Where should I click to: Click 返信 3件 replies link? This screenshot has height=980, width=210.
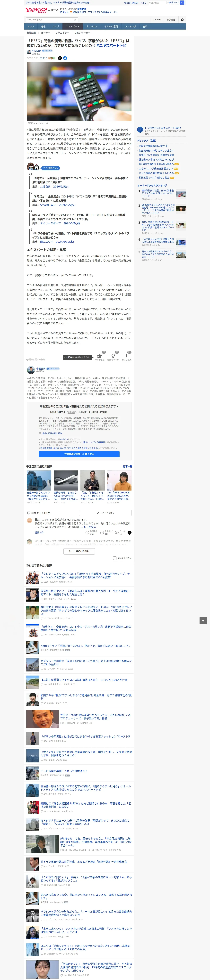(x=39, y=533)
